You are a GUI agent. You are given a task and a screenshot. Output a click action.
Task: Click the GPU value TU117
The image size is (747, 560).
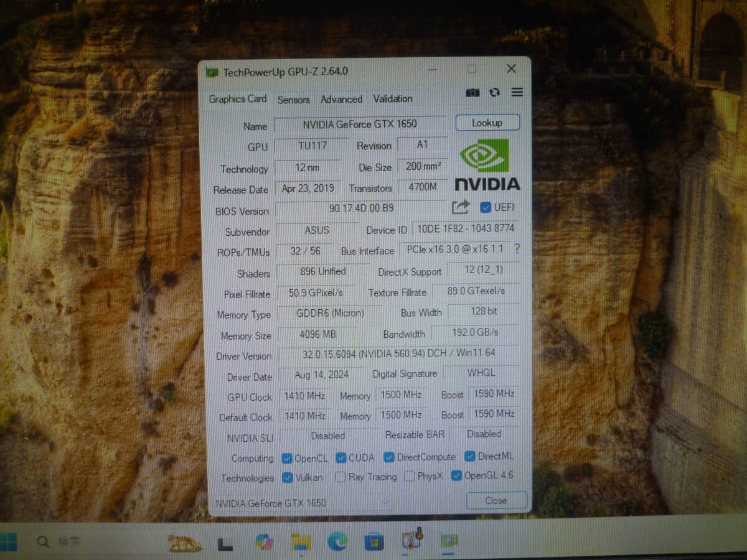pyautogui.click(x=312, y=146)
